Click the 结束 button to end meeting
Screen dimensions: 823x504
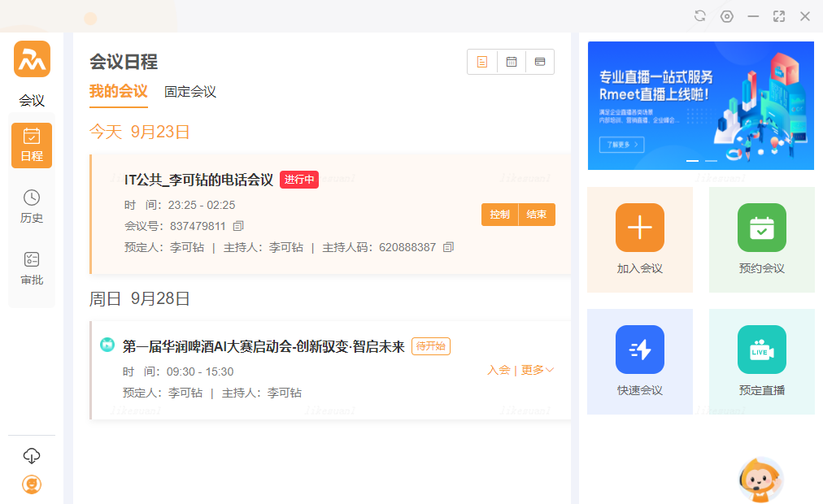click(x=537, y=215)
